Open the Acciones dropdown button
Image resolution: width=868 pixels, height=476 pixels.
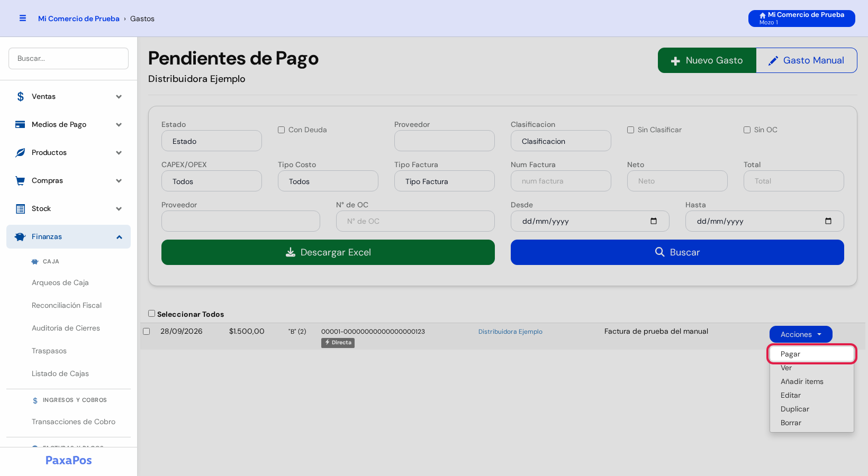tap(801, 334)
